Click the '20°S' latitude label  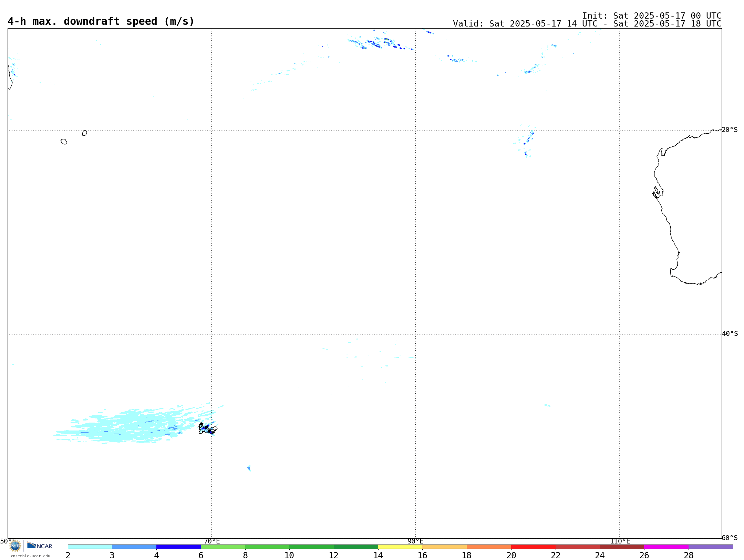[x=730, y=130]
